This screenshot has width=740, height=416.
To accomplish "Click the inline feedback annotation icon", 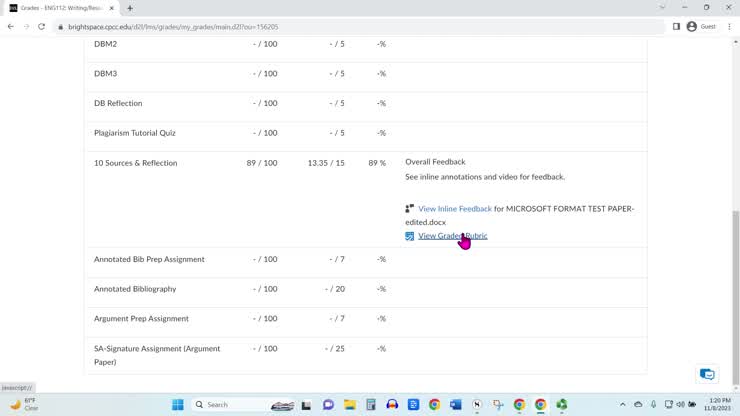I will (410, 209).
